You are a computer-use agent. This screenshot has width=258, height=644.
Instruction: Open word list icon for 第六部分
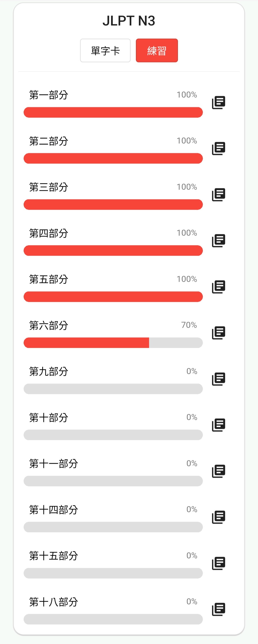(x=219, y=333)
